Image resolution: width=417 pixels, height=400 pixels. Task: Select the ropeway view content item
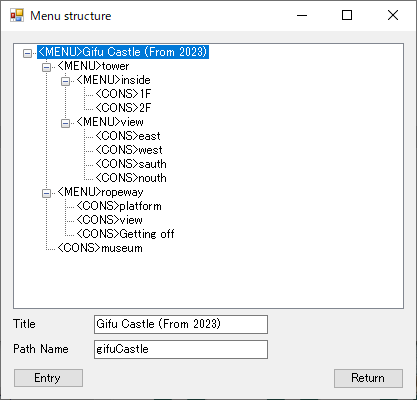110,220
